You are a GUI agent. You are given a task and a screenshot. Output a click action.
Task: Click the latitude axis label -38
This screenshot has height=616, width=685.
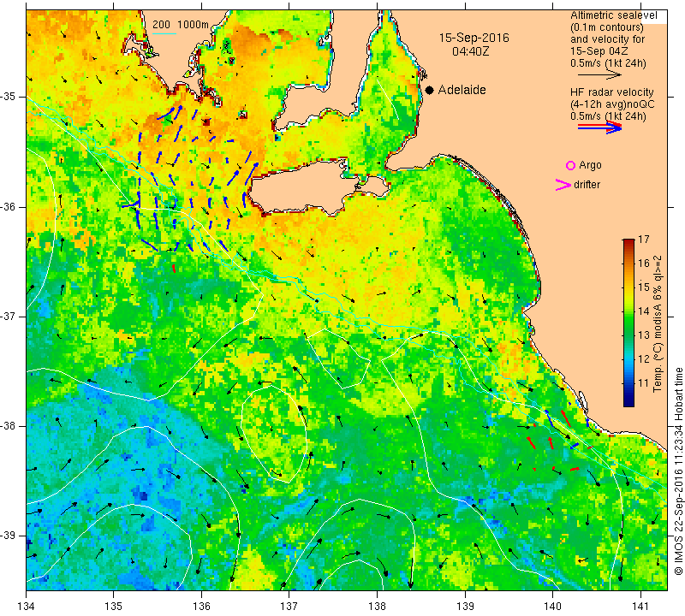click(9, 426)
